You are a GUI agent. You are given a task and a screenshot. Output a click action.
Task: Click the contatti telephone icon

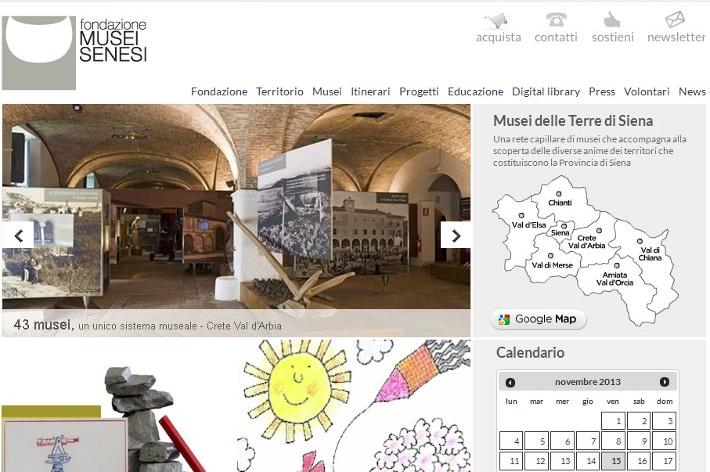(x=556, y=20)
